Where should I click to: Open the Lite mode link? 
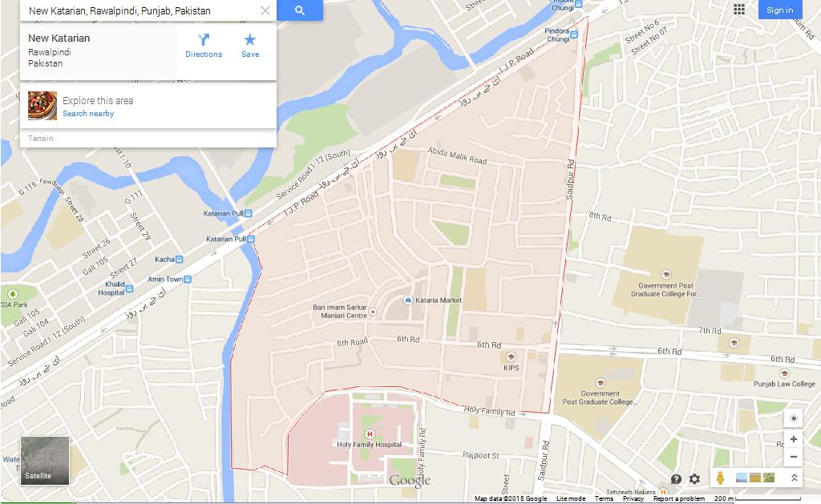tap(571, 498)
